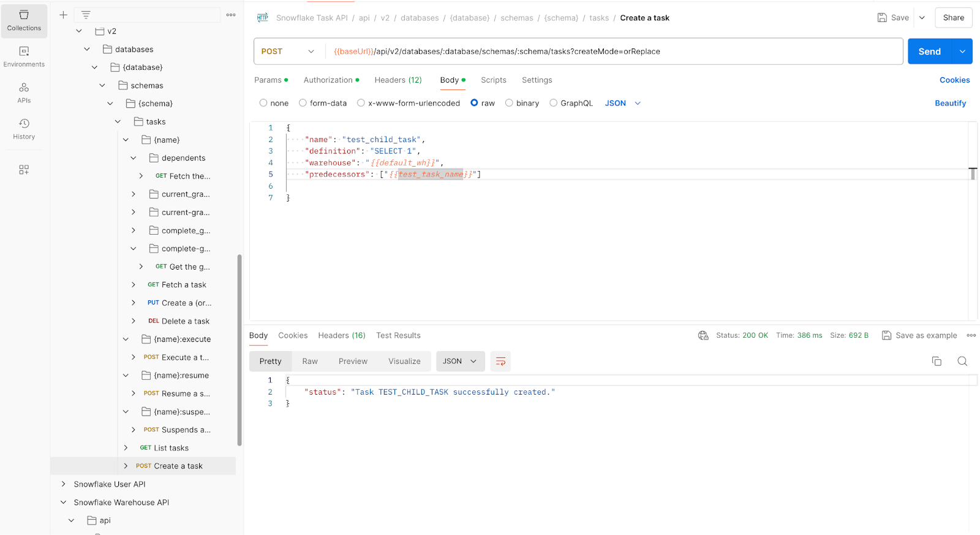Open the History sidebar panel

pyautogui.click(x=24, y=129)
